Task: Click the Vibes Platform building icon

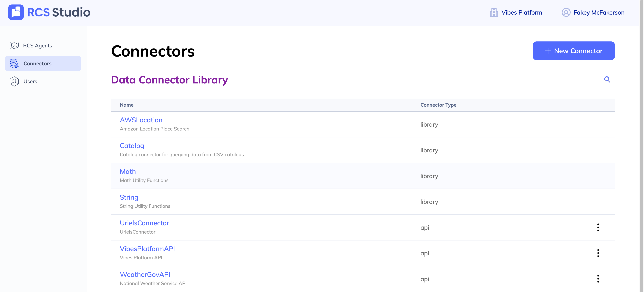Action: [494, 13]
